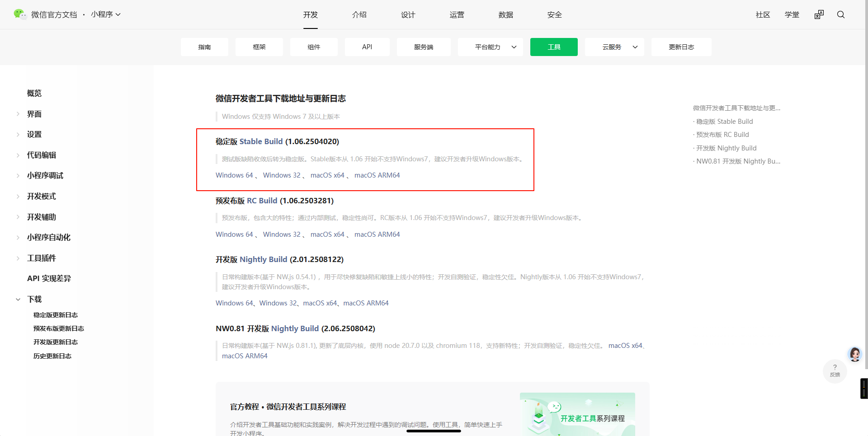Screen dimensions: 868x436
Task: Switch to the 开发 top tab
Action: [311, 14]
